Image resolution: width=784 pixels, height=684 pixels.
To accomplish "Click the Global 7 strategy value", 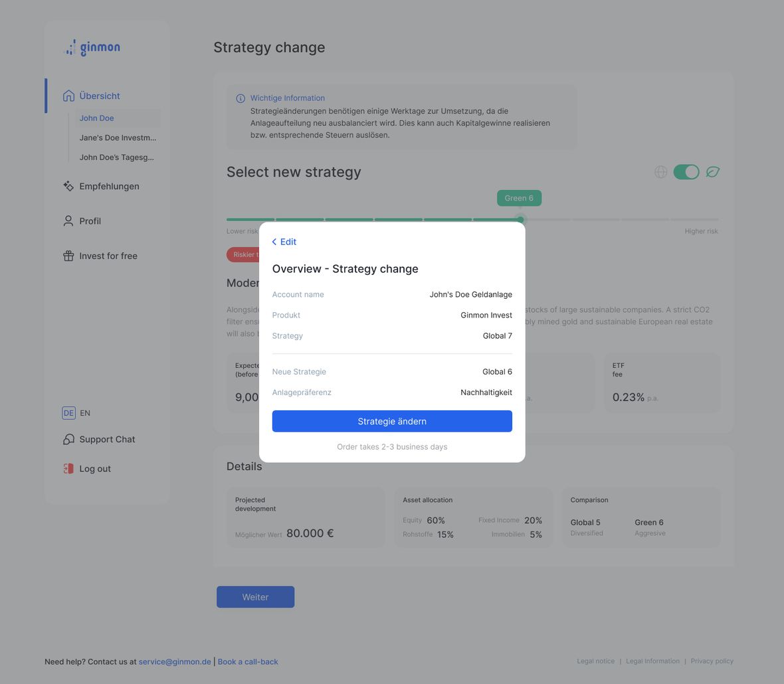I will (x=497, y=336).
